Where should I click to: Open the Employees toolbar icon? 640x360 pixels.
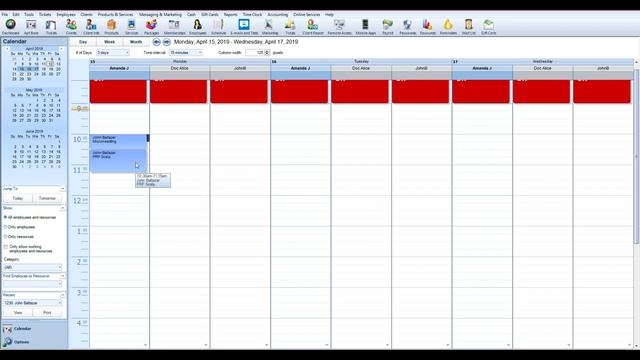(x=198, y=27)
